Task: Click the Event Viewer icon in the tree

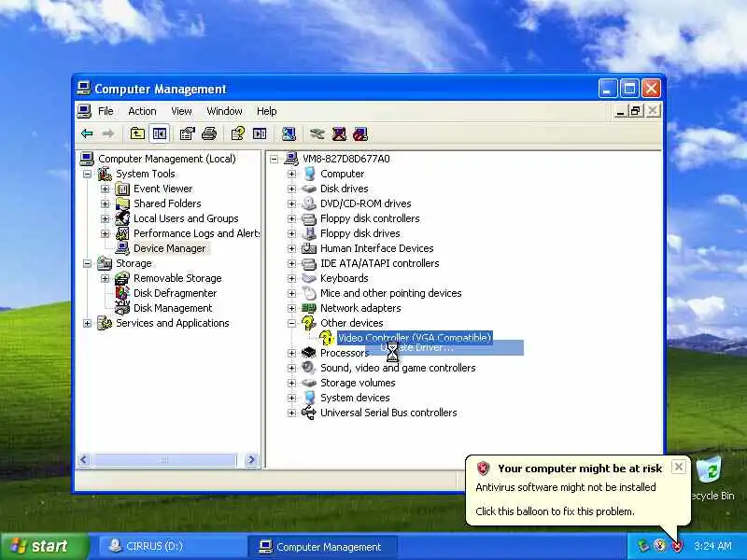Action: pos(122,189)
